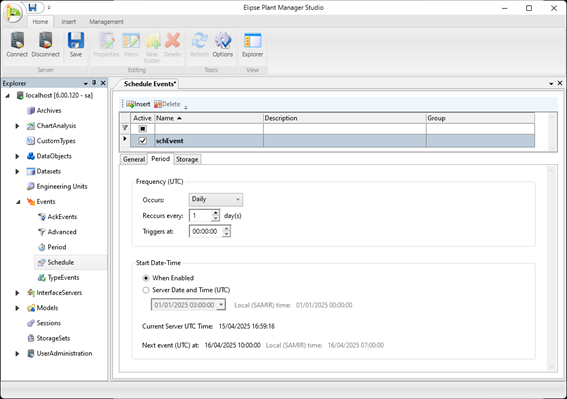Select Schedule node in Explorer

point(60,262)
